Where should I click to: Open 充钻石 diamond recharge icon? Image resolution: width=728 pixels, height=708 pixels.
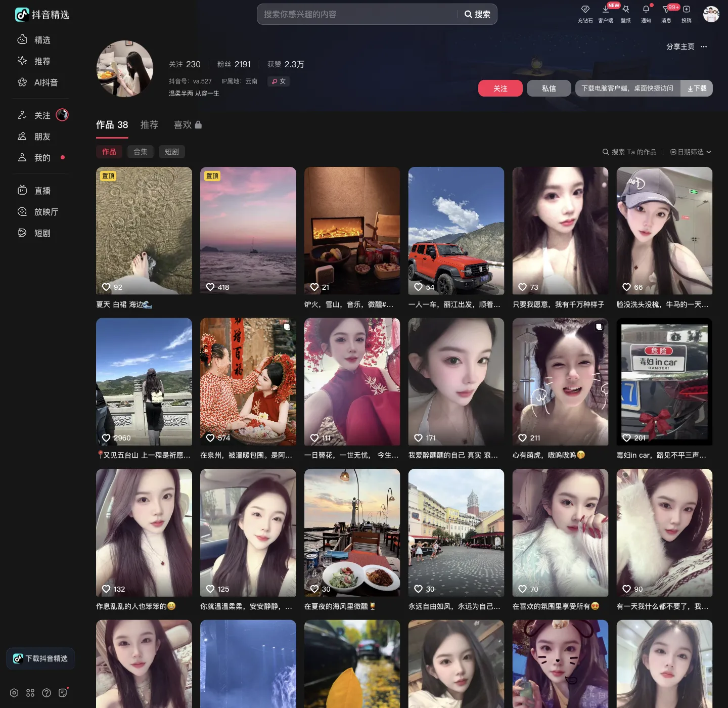click(x=585, y=13)
